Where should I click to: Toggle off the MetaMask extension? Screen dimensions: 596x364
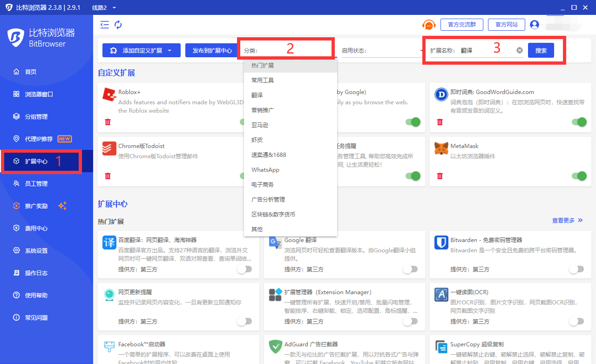(x=579, y=176)
